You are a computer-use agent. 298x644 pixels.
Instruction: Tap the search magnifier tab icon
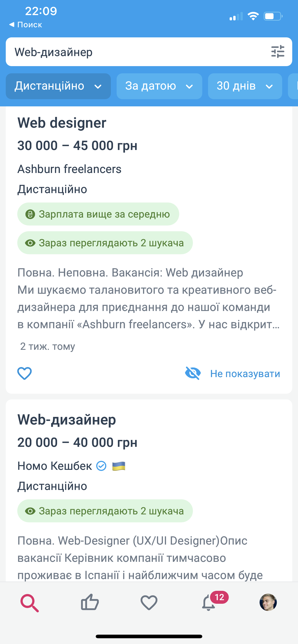click(x=30, y=603)
